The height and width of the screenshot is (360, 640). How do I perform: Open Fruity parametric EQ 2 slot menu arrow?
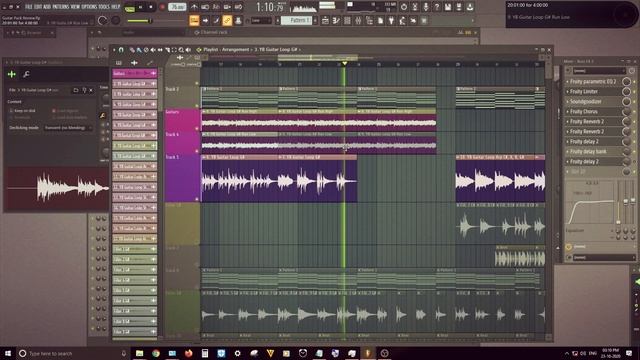pyautogui.click(x=567, y=82)
